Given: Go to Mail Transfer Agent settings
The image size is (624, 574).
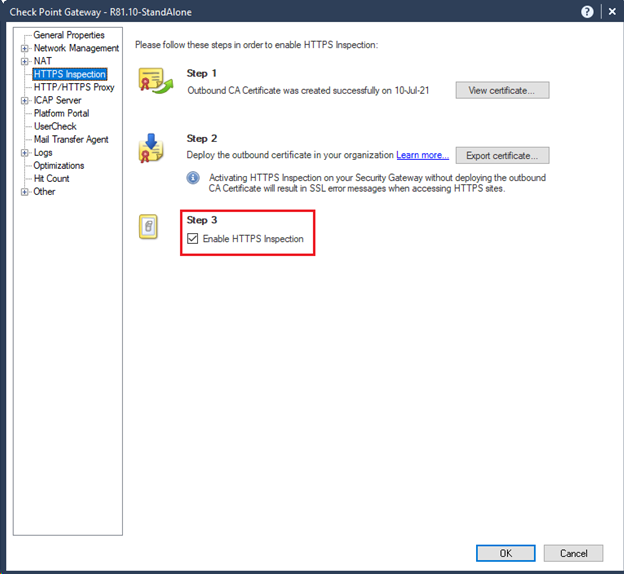Looking at the screenshot, I should [x=71, y=140].
